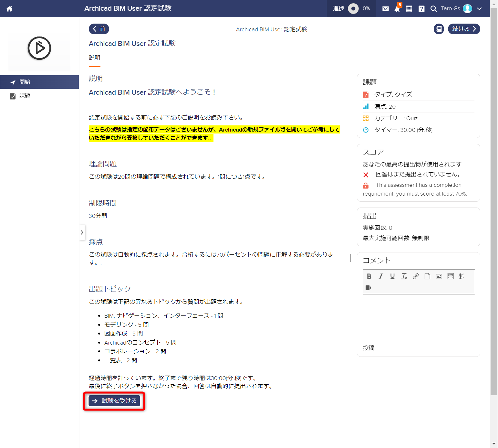Viewport: 498px width, 448px height.
Task: Click the 一覧表 - 2 問 list item
Action: pyautogui.click(x=120, y=360)
